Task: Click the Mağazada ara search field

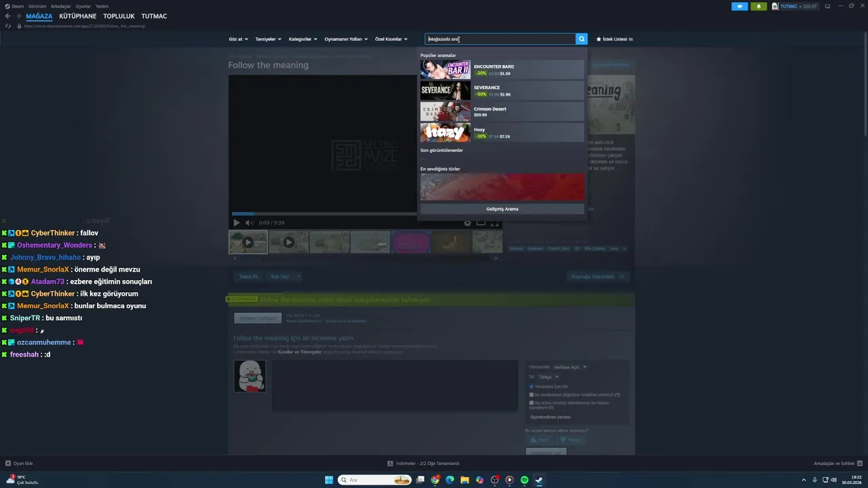Action: pyautogui.click(x=500, y=39)
